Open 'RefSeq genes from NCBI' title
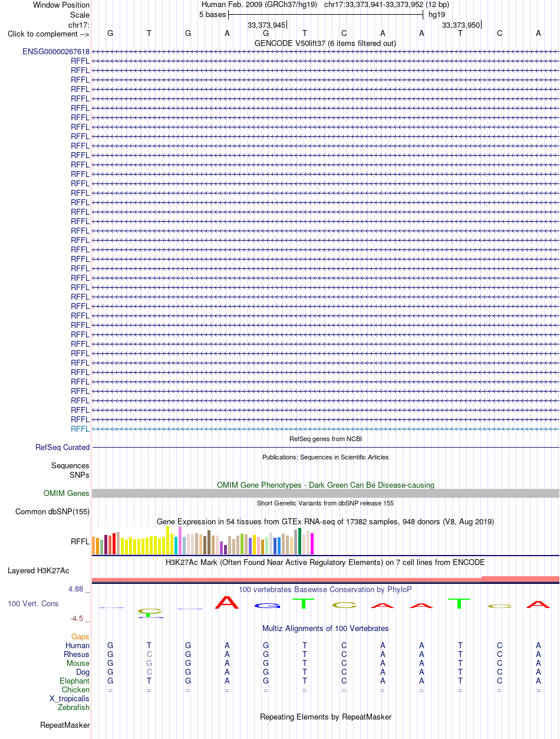560x739 pixels. (325, 439)
